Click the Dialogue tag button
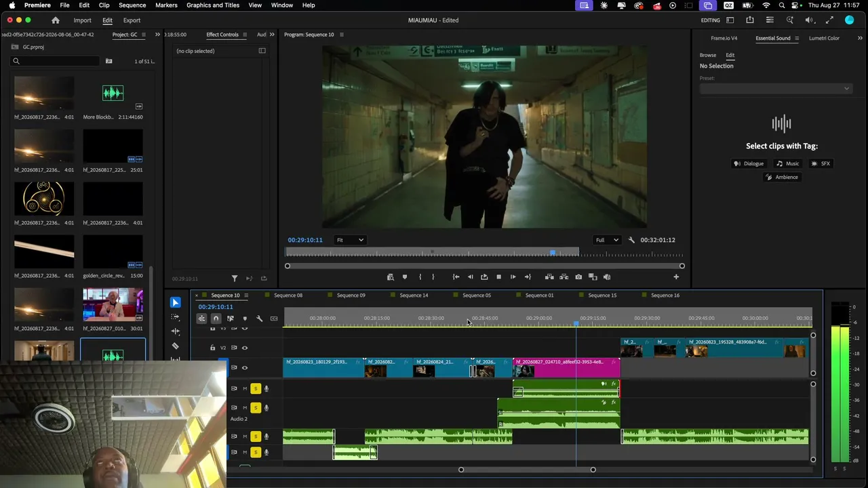The width and height of the screenshot is (868, 488). (x=749, y=163)
